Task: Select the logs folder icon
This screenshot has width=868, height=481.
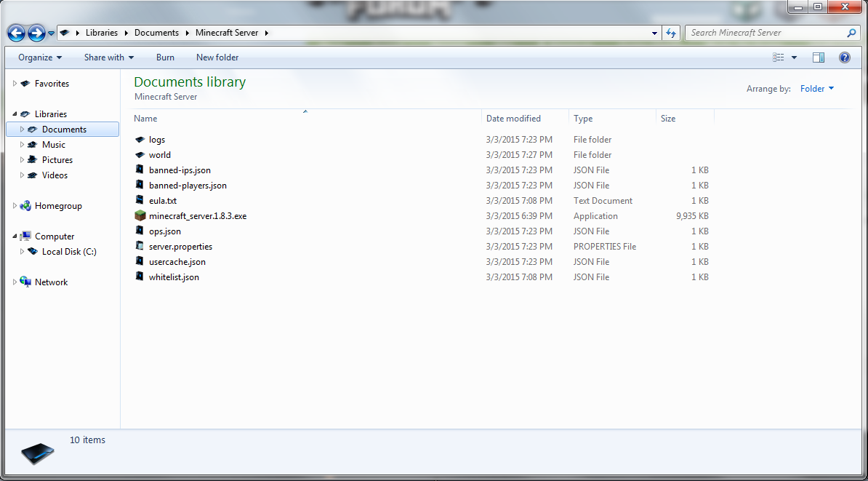Action: tap(140, 140)
